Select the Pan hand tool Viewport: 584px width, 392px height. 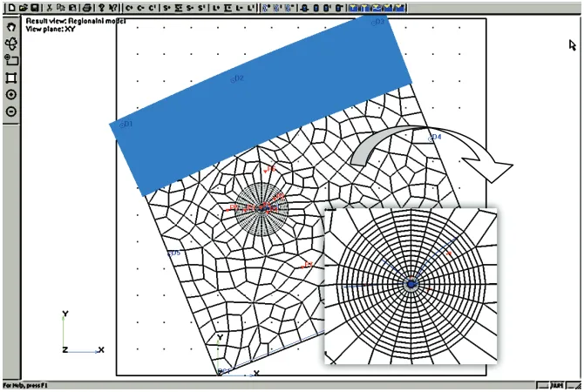point(11,27)
